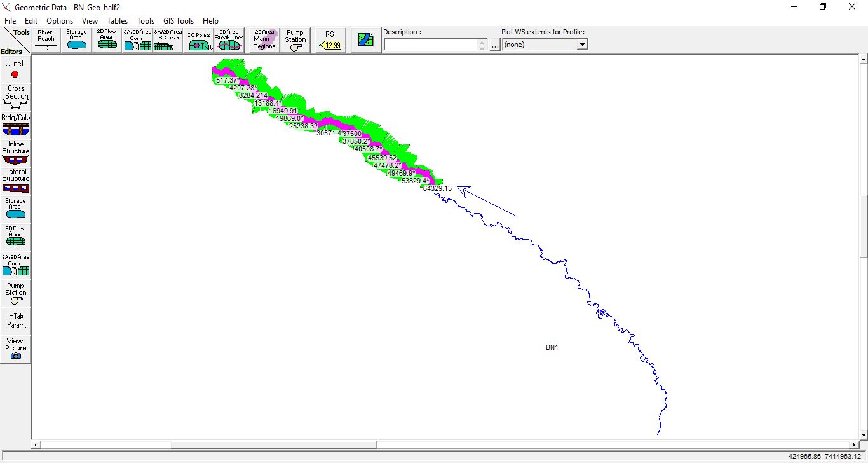Click the Description spinner arrows

482,45
